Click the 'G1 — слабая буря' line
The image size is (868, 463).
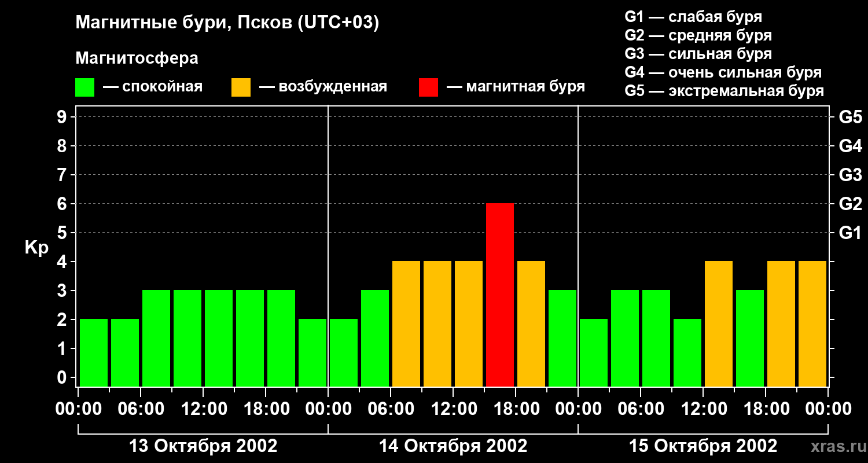(x=693, y=17)
